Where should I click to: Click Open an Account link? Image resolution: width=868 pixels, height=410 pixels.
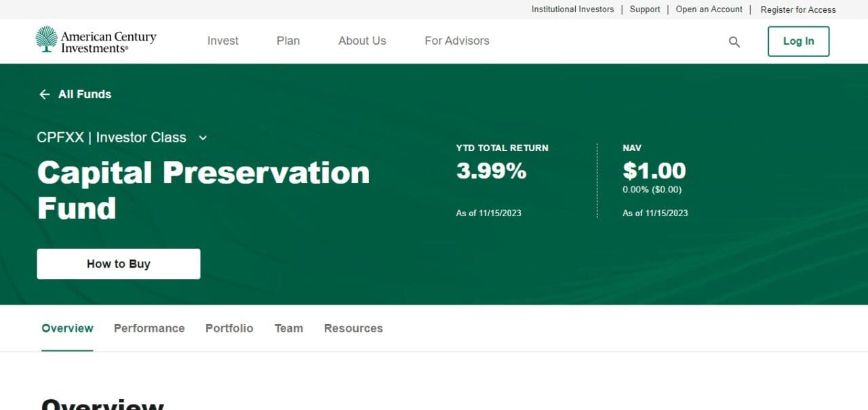pos(709,9)
